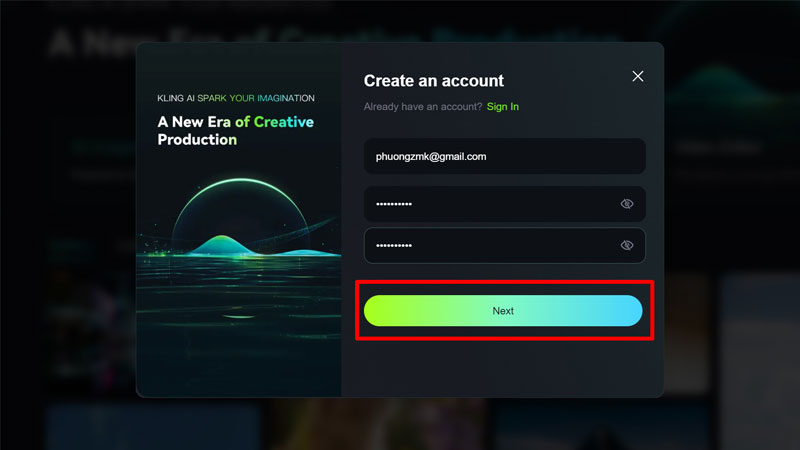Click the A New Era of Creative Production headline
This screenshot has width=800, height=450.
[x=235, y=131]
